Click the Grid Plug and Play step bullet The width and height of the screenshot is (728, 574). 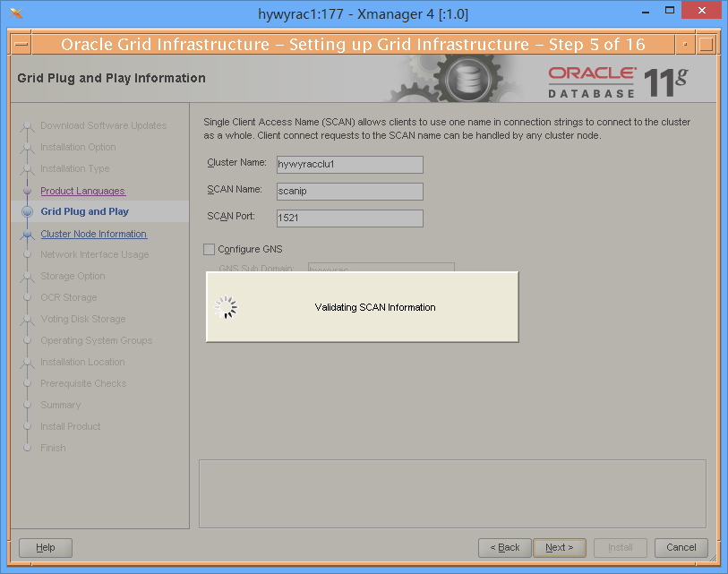point(28,211)
